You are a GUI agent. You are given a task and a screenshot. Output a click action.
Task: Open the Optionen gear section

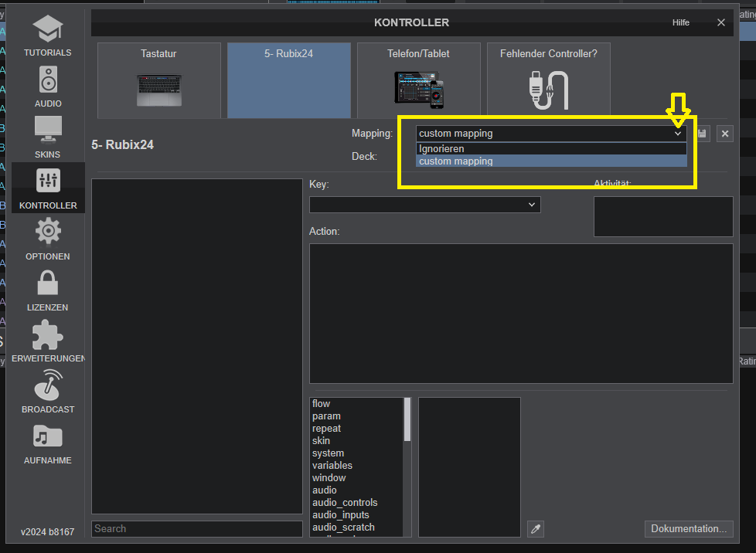(48, 239)
